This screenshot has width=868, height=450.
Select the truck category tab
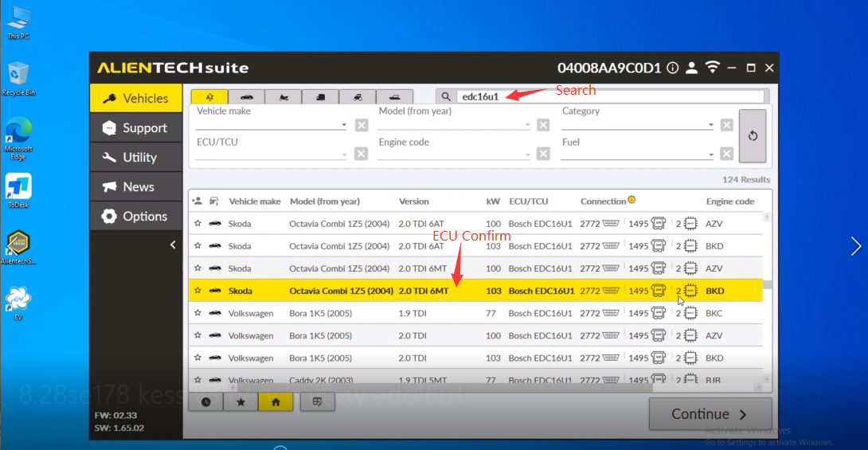click(x=320, y=97)
